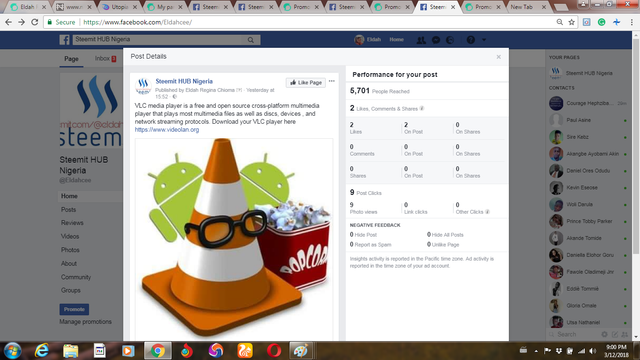Click the info icon beside Other Clicks

coord(487,212)
